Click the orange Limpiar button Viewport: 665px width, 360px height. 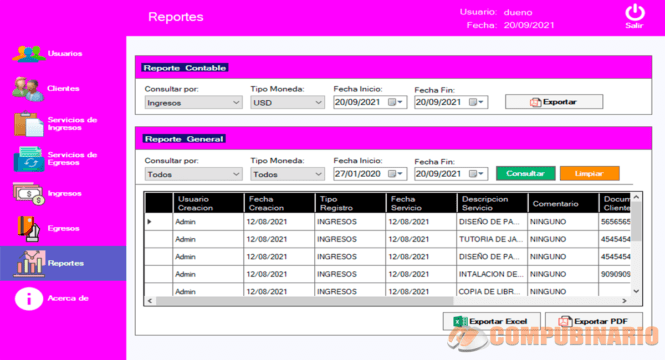pos(590,173)
